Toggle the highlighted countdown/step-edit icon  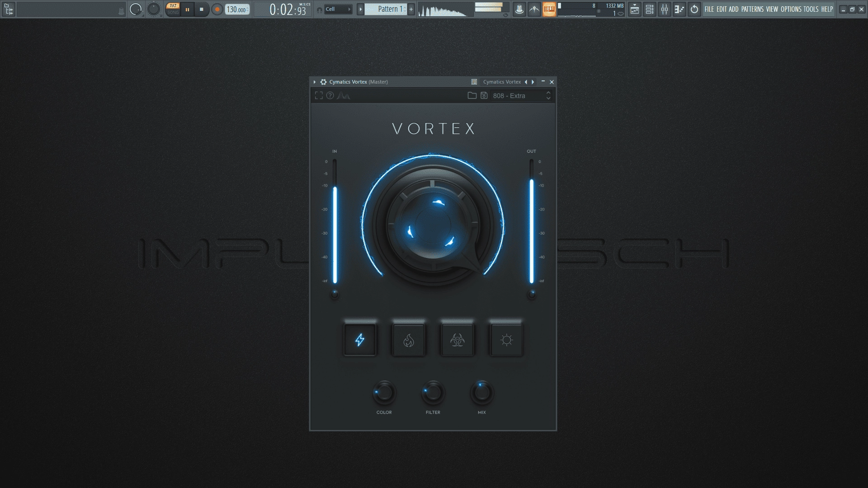click(x=549, y=9)
